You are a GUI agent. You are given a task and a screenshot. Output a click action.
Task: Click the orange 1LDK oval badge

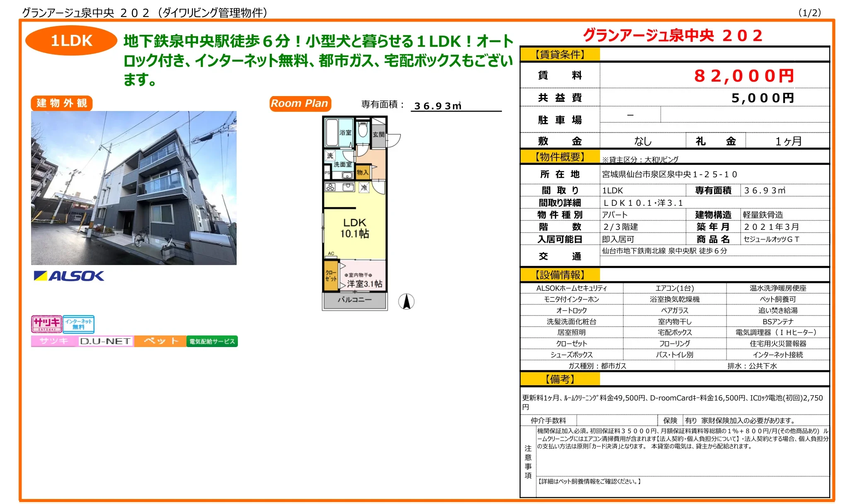point(71,41)
